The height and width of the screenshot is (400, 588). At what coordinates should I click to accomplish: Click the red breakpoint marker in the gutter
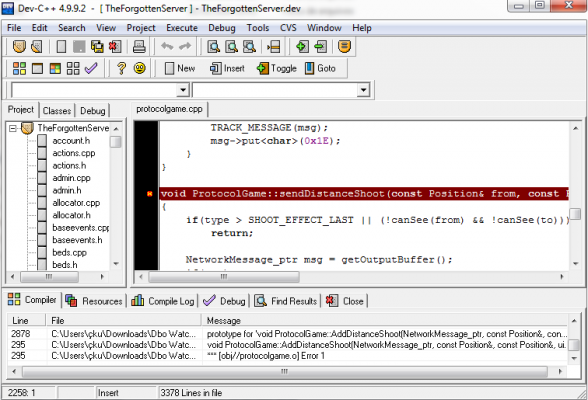(150, 194)
